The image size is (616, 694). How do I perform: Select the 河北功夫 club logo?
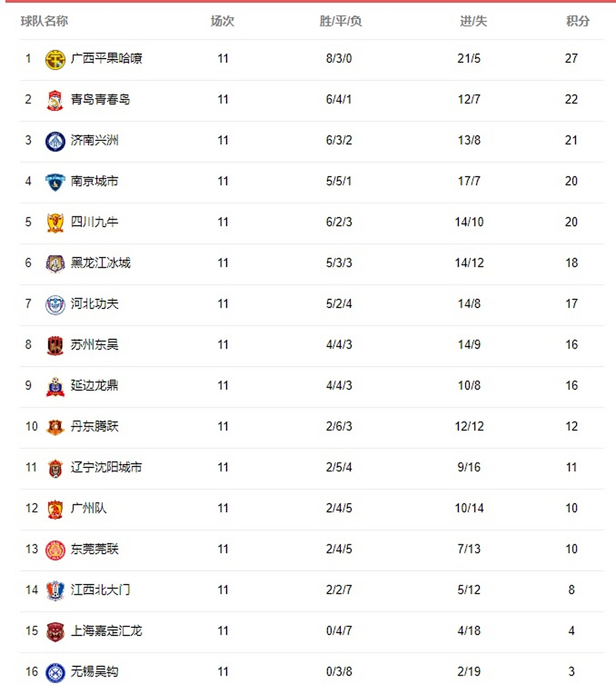(x=55, y=305)
